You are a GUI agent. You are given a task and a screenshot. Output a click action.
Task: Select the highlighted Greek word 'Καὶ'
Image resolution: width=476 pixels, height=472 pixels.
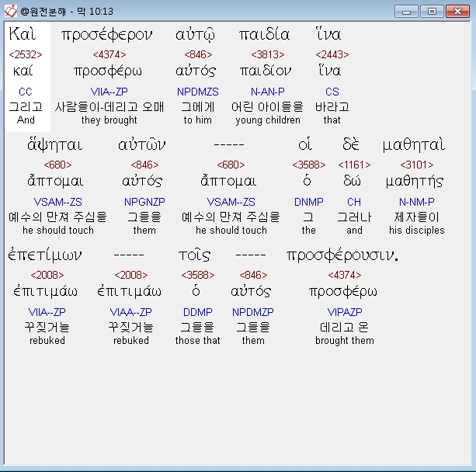tap(23, 33)
